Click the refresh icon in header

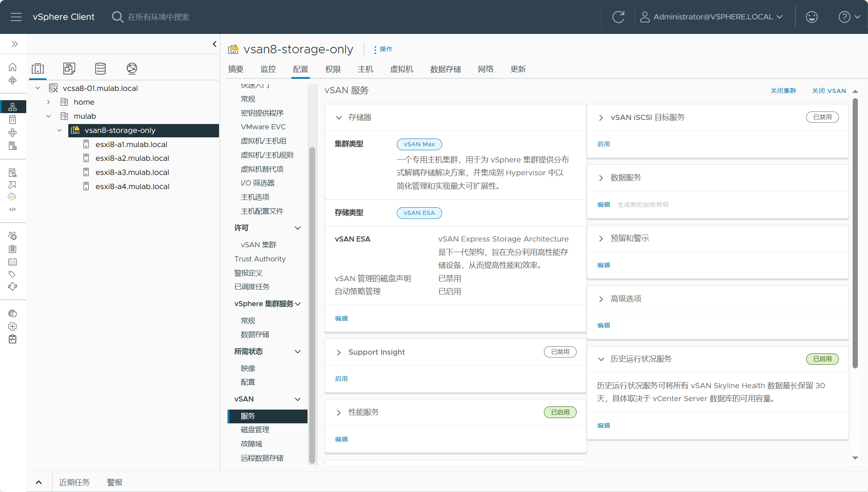(618, 17)
